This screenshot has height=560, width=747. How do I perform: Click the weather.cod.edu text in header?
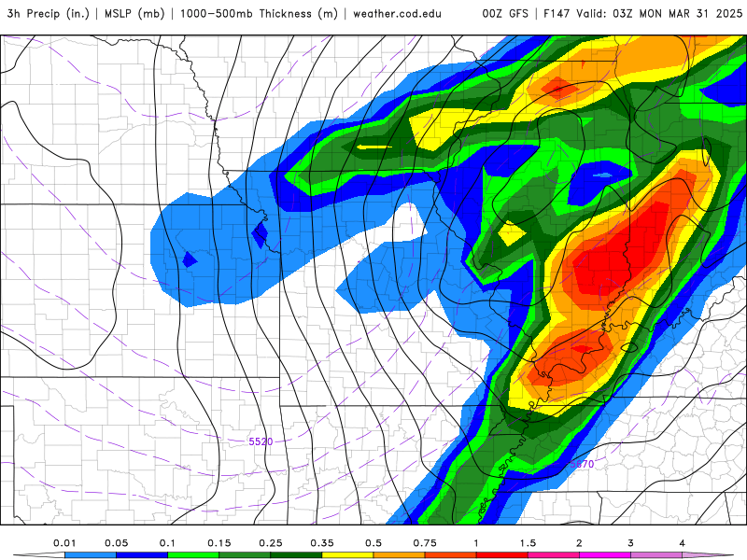coord(398,14)
